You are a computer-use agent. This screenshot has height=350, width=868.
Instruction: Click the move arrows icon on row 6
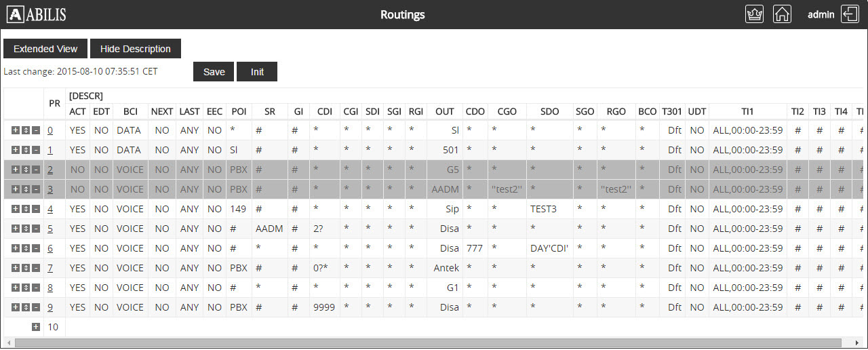(x=26, y=248)
